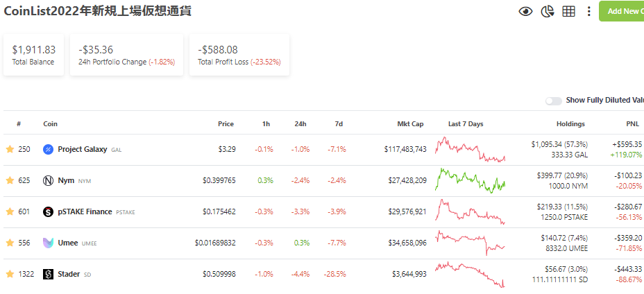
Task: Toggle the star for Stader
Action: (10, 274)
